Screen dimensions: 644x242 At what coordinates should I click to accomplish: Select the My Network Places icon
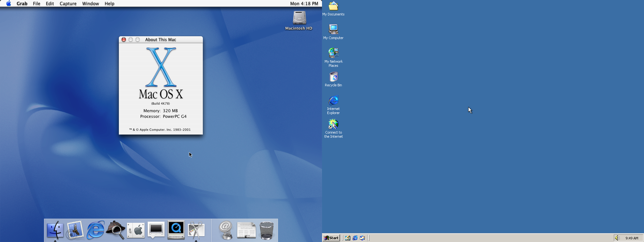pyautogui.click(x=333, y=57)
